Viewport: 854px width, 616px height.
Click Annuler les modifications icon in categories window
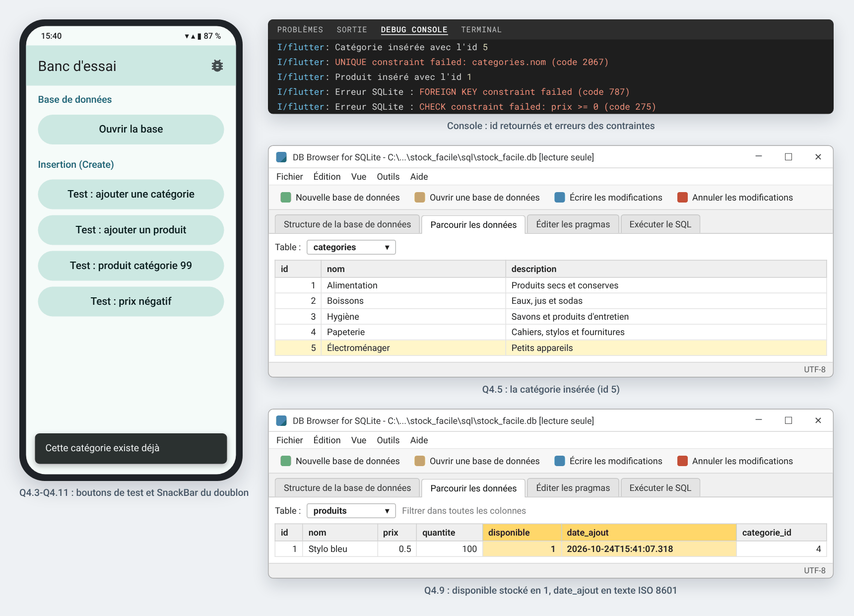tap(683, 198)
